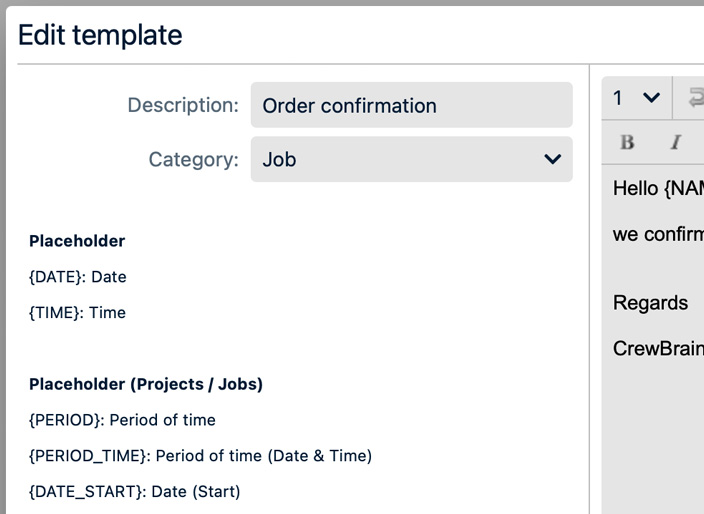
Task: Toggle bold formatting in the editor
Action: pos(628,142)
